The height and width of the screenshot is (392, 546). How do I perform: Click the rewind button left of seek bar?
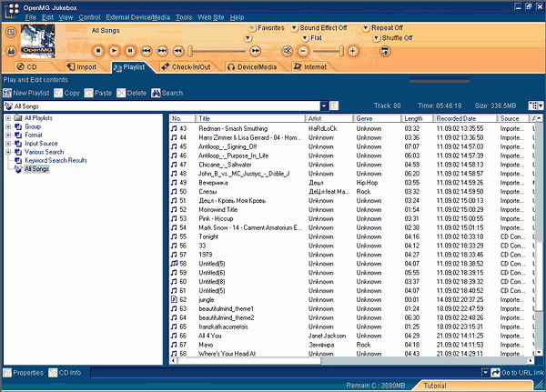178,51
